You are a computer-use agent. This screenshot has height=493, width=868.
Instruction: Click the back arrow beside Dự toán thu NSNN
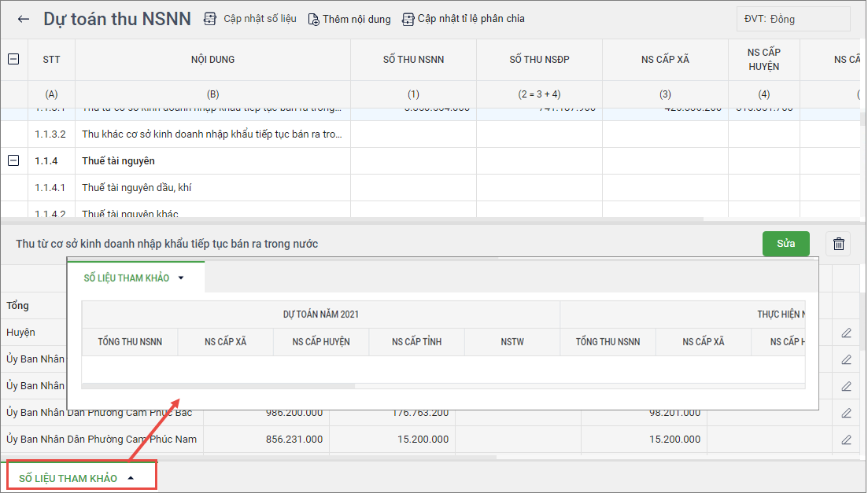tap(24, 19)
